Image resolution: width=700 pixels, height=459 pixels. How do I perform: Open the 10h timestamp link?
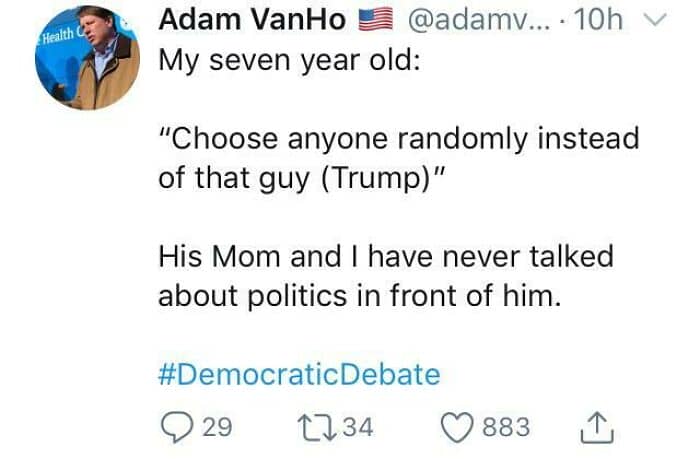click(598, 20)
